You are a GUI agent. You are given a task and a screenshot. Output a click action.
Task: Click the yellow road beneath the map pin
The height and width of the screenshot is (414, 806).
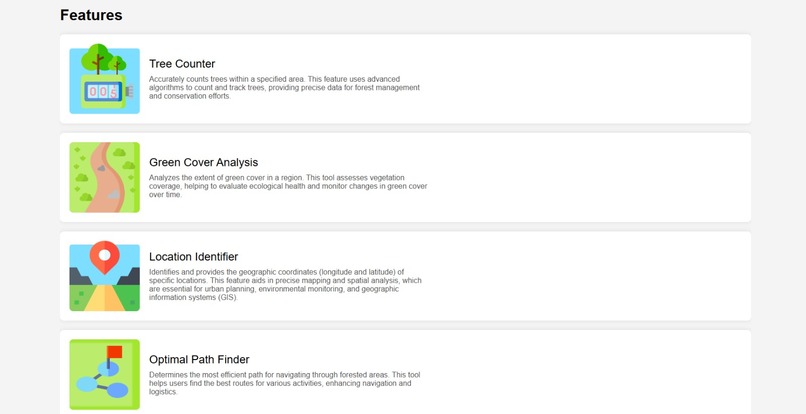(104, 298)
